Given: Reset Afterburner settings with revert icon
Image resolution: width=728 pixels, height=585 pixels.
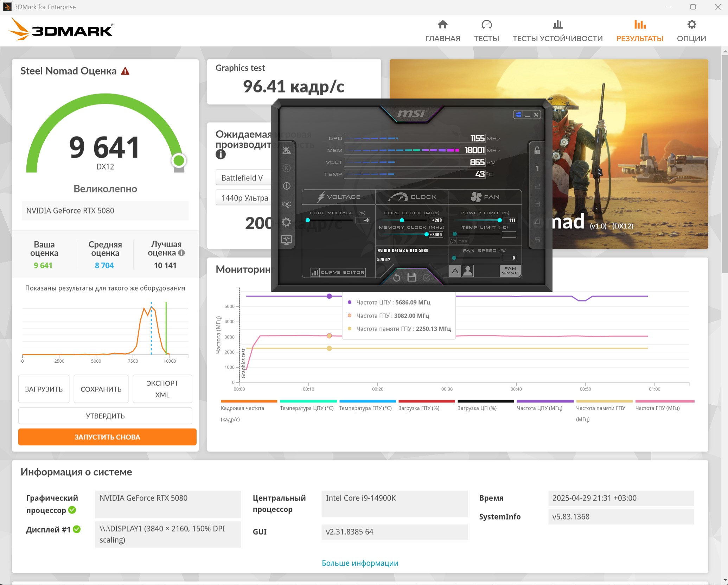Looking at the screenshot, I should point(397,278).
